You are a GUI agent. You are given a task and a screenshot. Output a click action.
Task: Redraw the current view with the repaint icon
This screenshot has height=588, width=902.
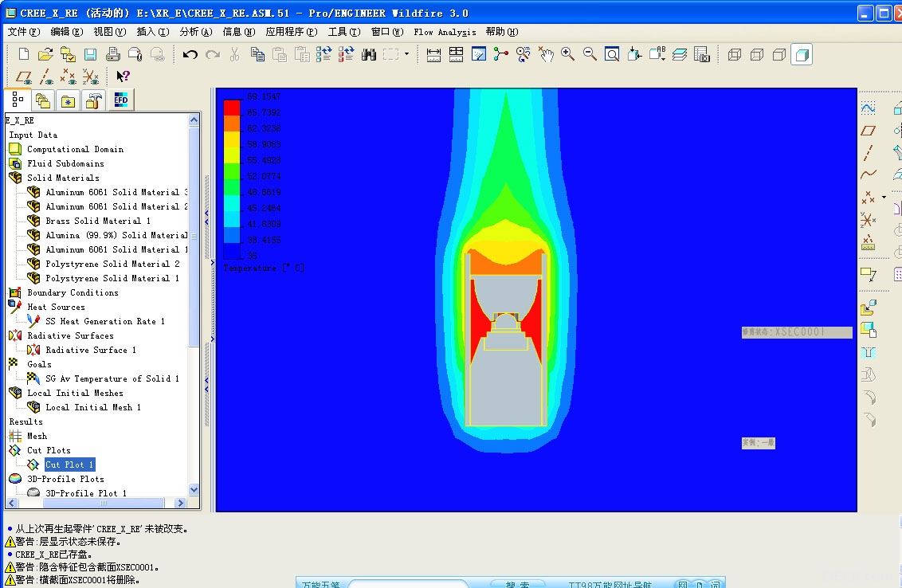point(479,55)
